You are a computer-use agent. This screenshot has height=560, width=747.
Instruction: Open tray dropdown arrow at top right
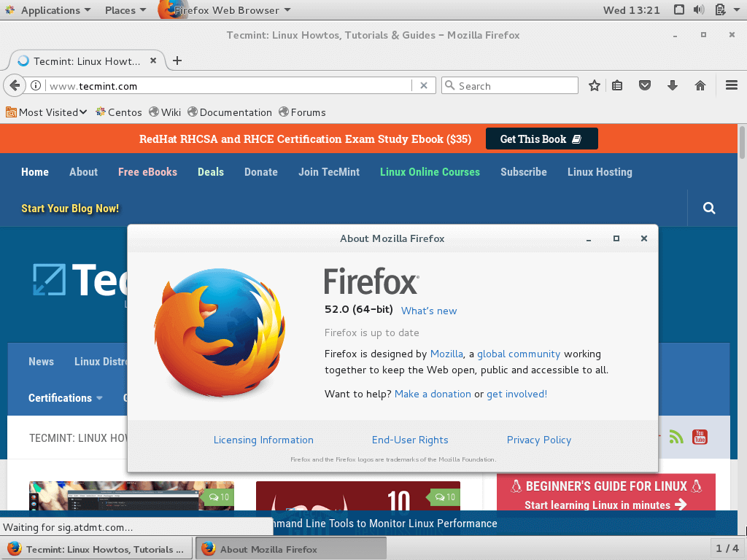737,10
